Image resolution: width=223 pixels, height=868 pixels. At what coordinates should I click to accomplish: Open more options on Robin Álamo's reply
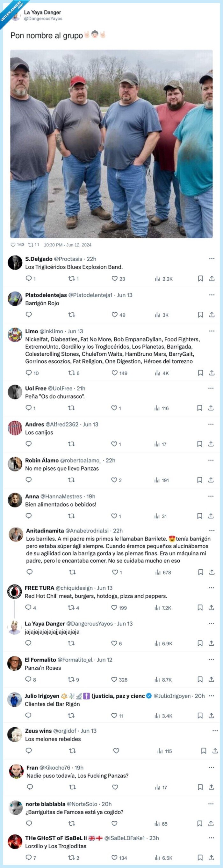coord(211,460)
